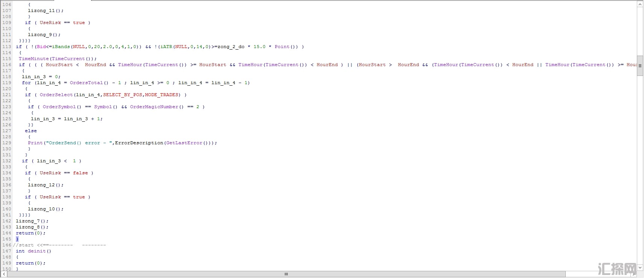Screen dimensions: 644x278
Task: Click "lizong_10();" on line 140
Action: pyautogui.click(x=46, y=209)
